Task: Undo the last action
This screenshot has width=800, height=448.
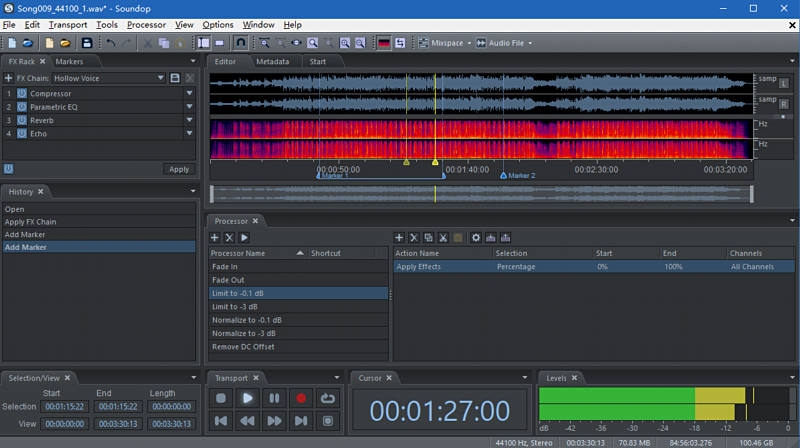Action: click(x=110, y=43)
